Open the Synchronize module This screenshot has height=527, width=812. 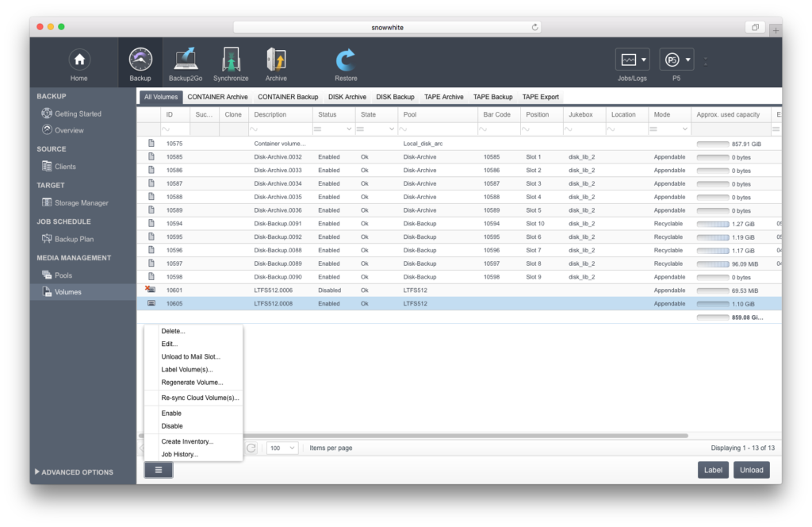[231, 60]
